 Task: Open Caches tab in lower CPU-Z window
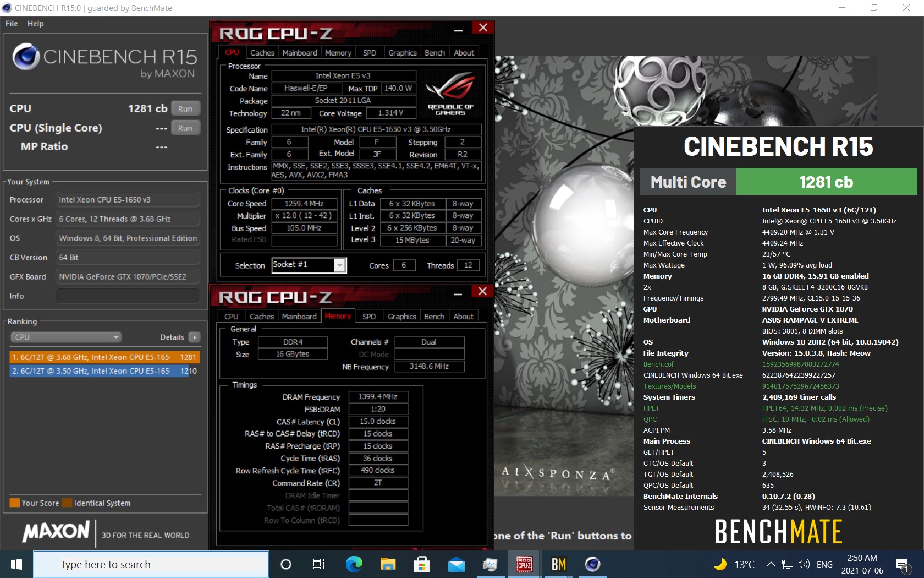pos(261,317)
